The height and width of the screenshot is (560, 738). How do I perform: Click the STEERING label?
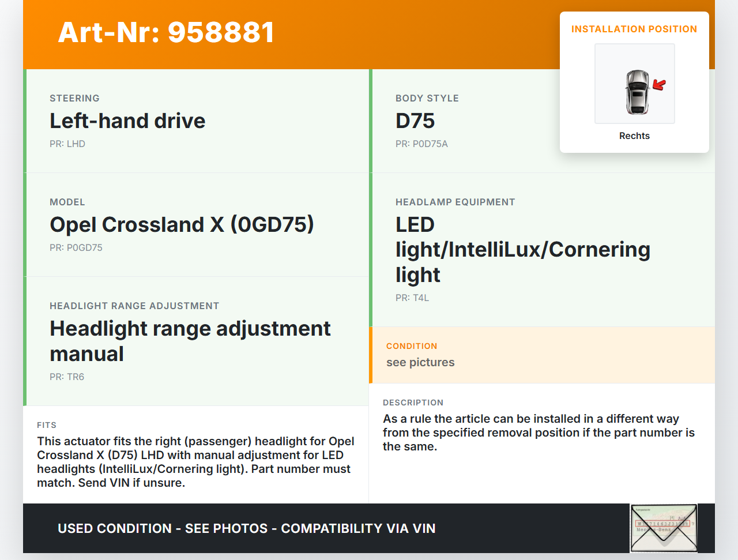click(74, 98)
